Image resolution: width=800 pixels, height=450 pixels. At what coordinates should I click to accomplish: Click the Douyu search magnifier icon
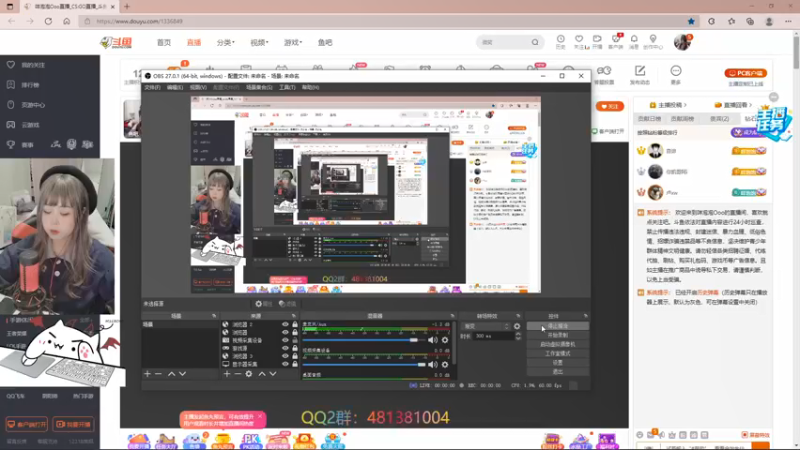[535, 42]
